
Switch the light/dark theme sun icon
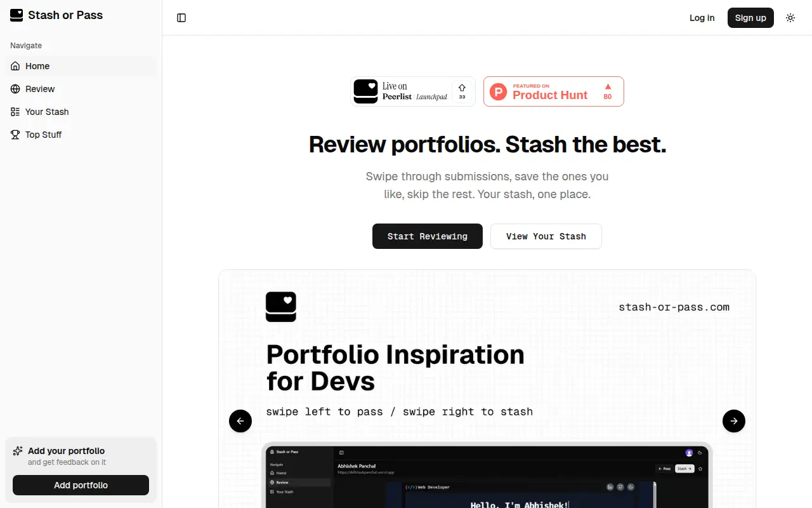[x=790, y=18]
